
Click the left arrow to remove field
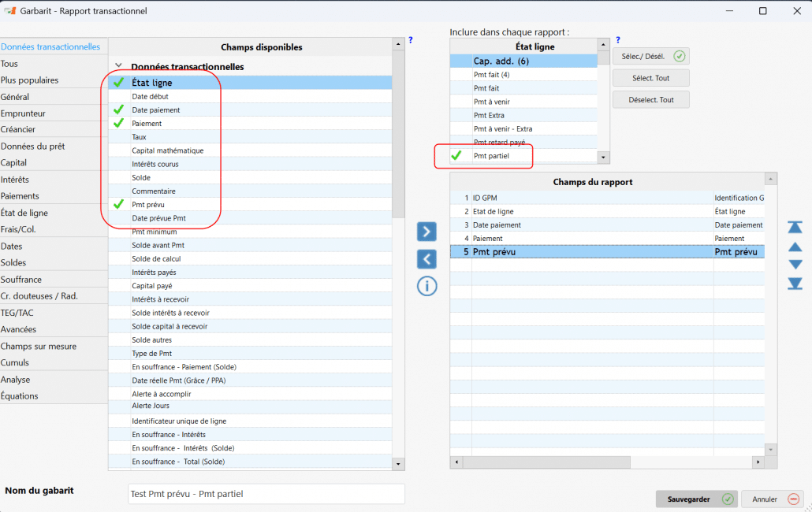click(x=426, y=258)
